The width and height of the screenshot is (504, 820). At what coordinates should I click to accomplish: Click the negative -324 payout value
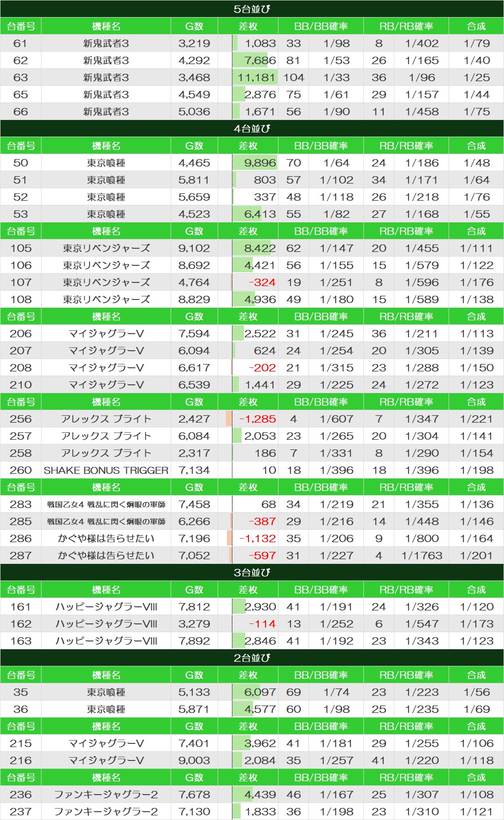point(262,282)
